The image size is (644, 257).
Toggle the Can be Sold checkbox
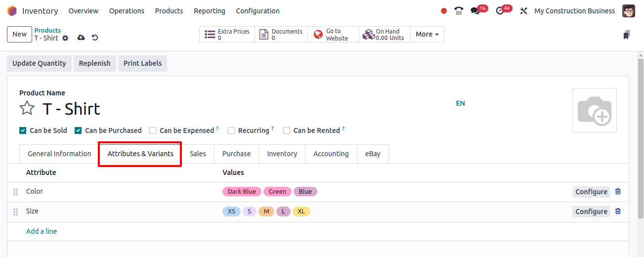point(23,130)
